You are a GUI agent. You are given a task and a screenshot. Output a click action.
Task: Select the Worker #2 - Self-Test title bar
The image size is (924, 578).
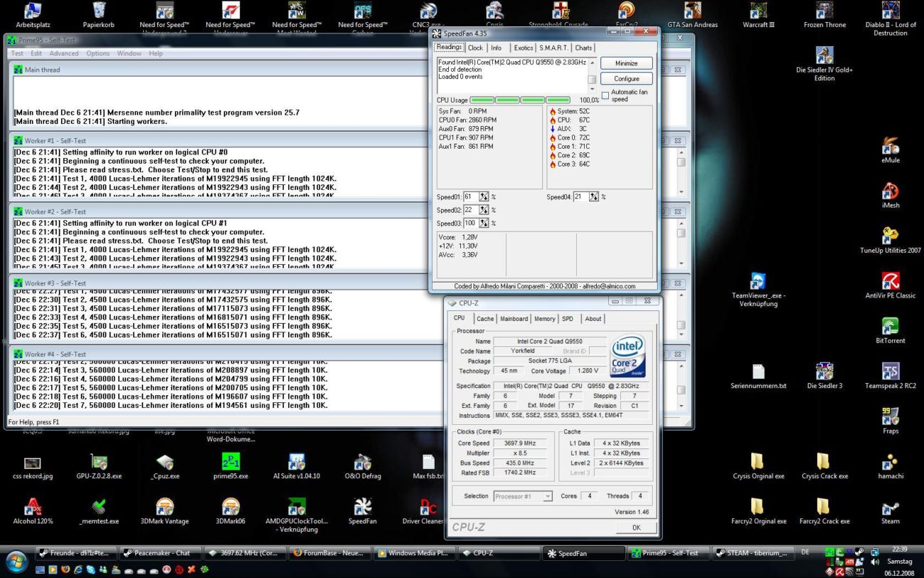pyautogui.click(x=349, y=211)
